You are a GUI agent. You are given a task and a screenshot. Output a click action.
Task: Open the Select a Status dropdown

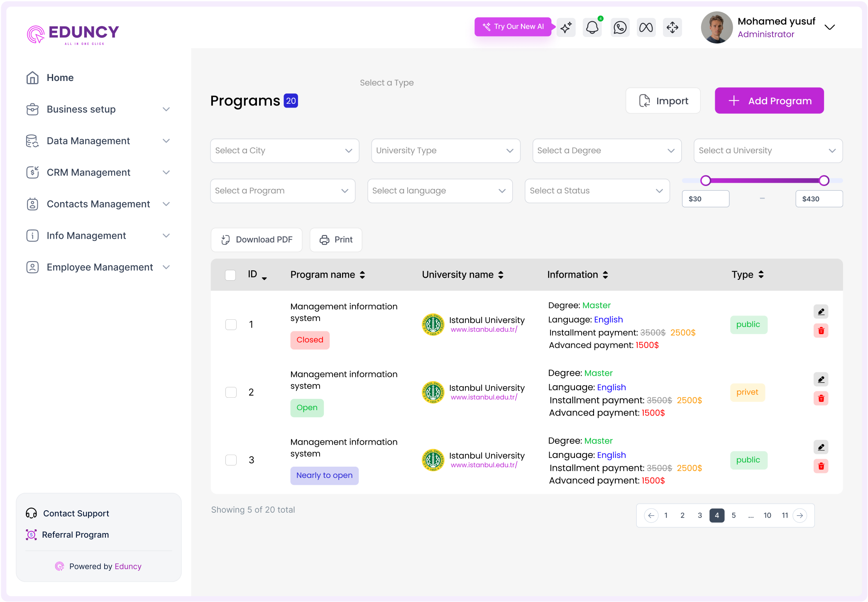597,191
